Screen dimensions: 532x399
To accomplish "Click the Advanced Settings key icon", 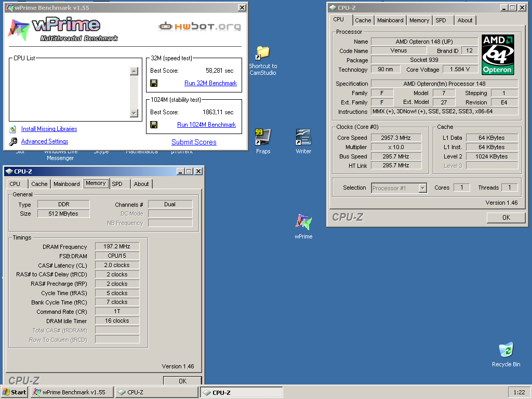I will click(x=13, y=141).
